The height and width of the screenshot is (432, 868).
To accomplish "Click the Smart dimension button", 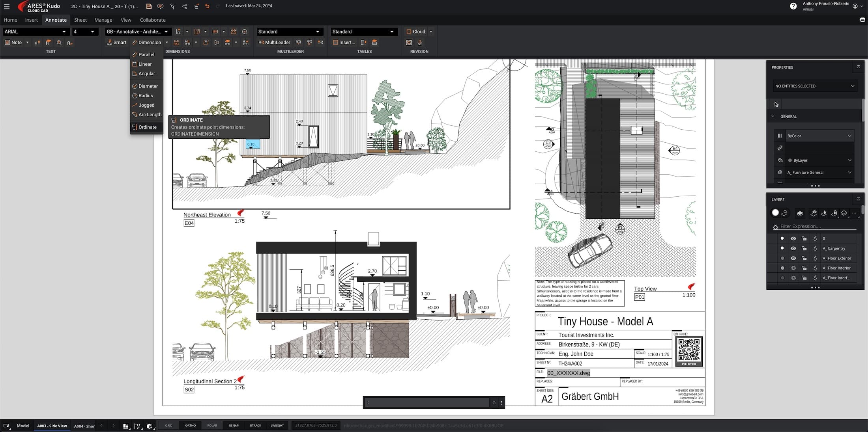I will [116, 43].
